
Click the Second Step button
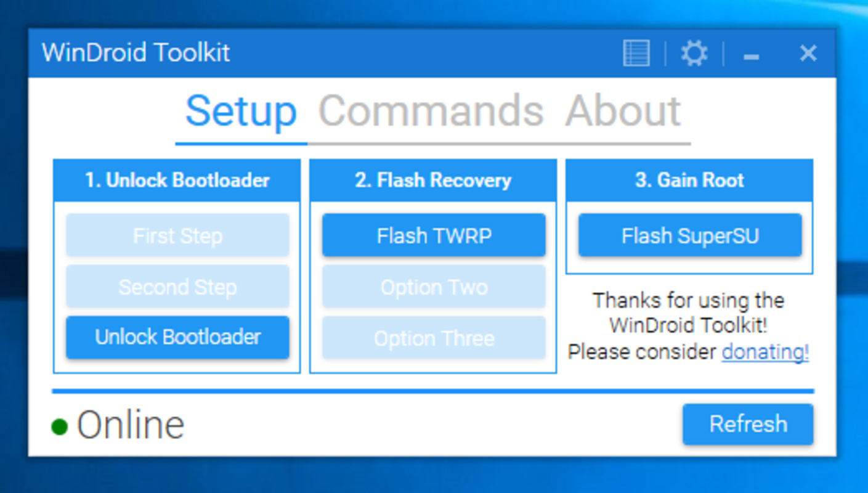click(177, 287)
